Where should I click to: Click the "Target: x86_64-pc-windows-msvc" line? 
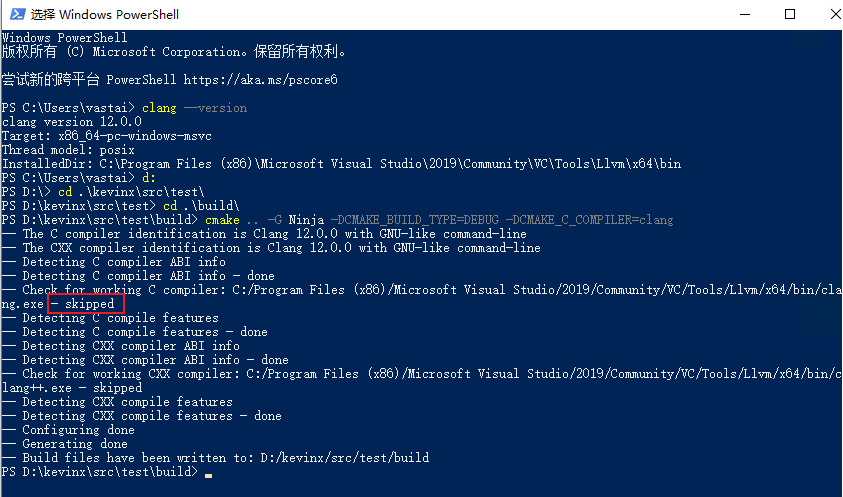tap(107, 135)
